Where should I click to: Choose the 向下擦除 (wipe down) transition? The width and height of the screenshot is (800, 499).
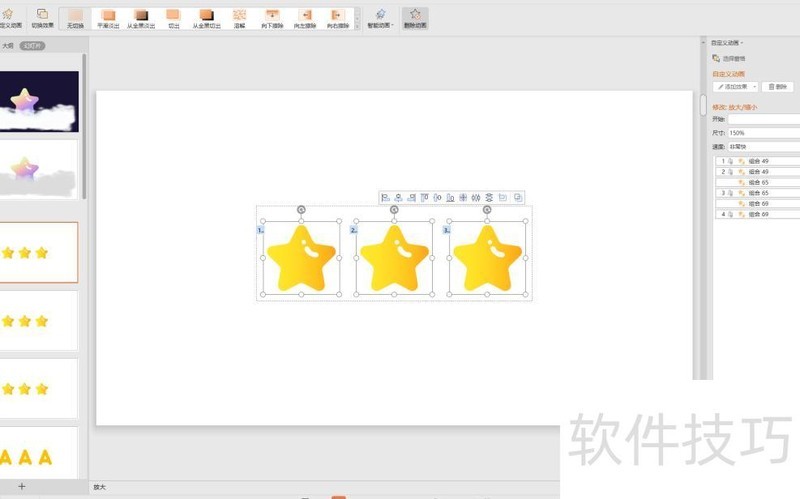[x=272, y=18]
